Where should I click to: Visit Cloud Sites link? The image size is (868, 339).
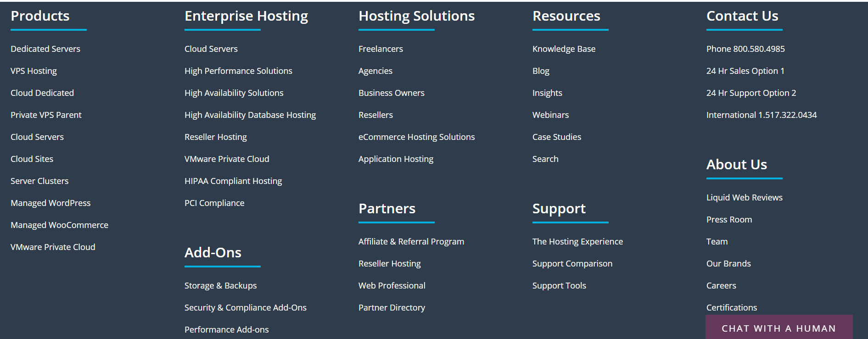coord(32,159)
